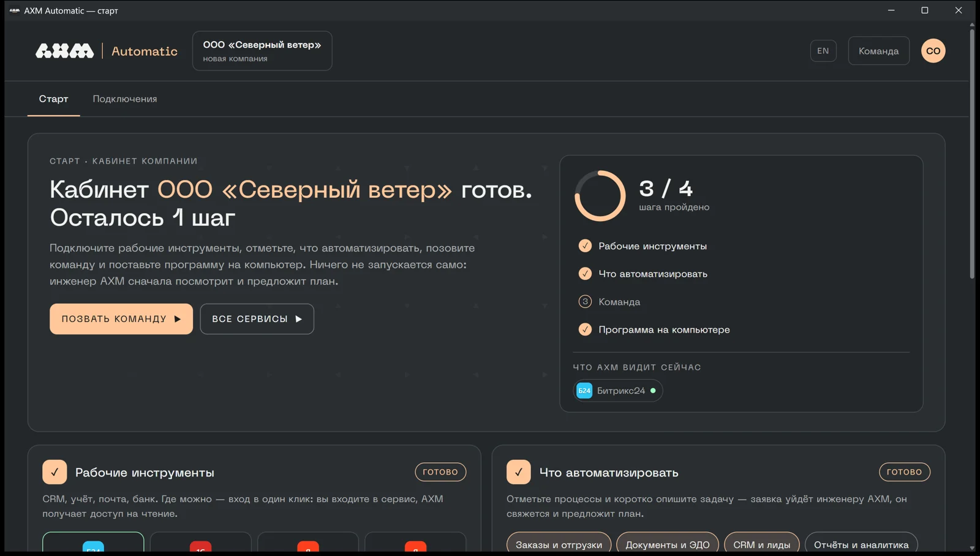Switch to the Старт tab
The image size is (980, 556).
click(53, 99)
